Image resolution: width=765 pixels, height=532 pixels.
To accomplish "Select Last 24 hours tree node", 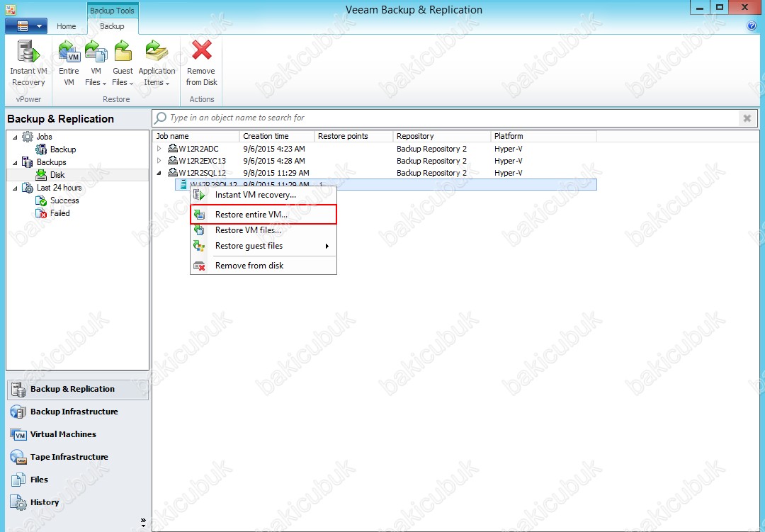I will [x=59, y=188].
